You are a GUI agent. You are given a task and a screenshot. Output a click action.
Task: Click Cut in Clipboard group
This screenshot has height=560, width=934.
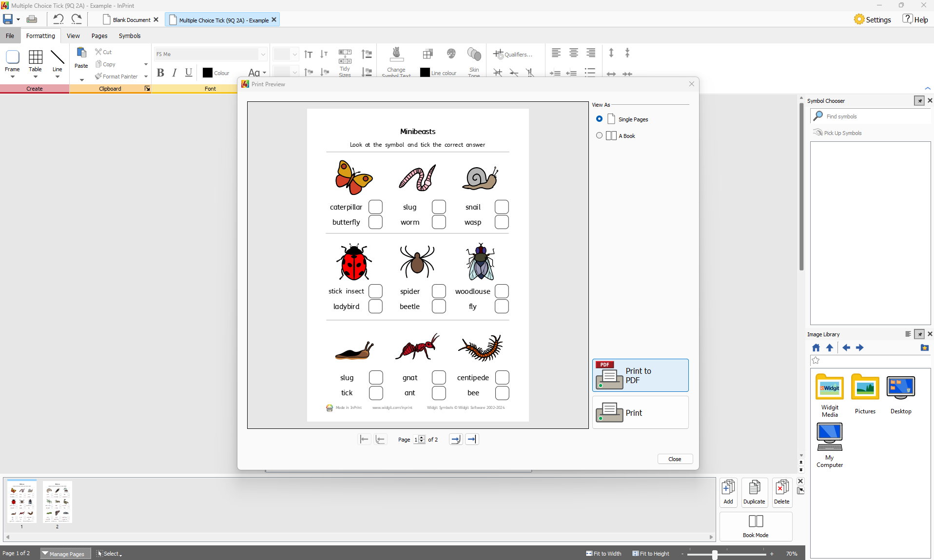[x=103, y=52]
